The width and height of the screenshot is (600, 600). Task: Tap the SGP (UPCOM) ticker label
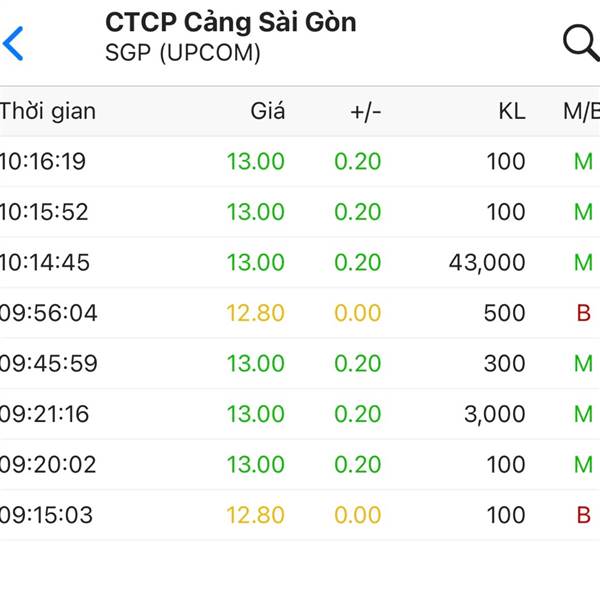pos(183,52)
